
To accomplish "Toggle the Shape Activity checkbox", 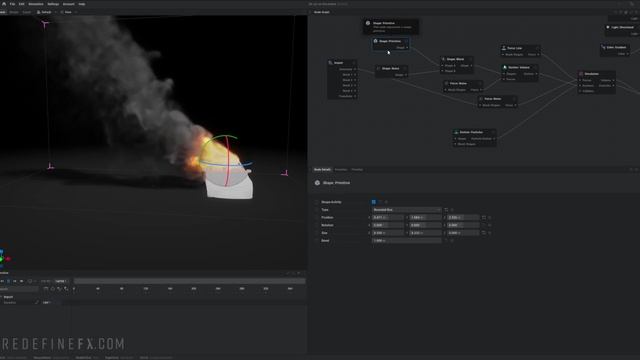I will (374, 202).
